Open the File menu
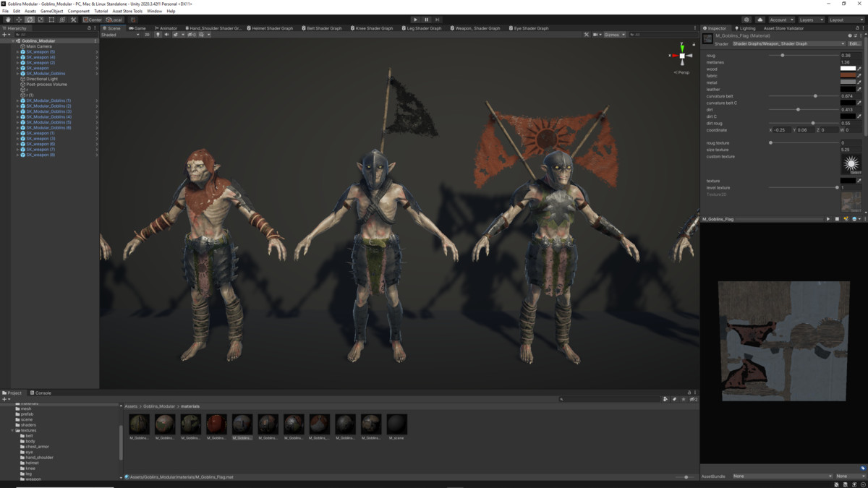 pyautogui.click(x=6, y=12)
